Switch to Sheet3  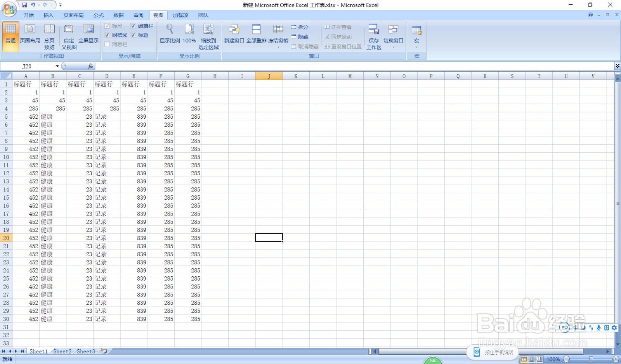[86, 351]
